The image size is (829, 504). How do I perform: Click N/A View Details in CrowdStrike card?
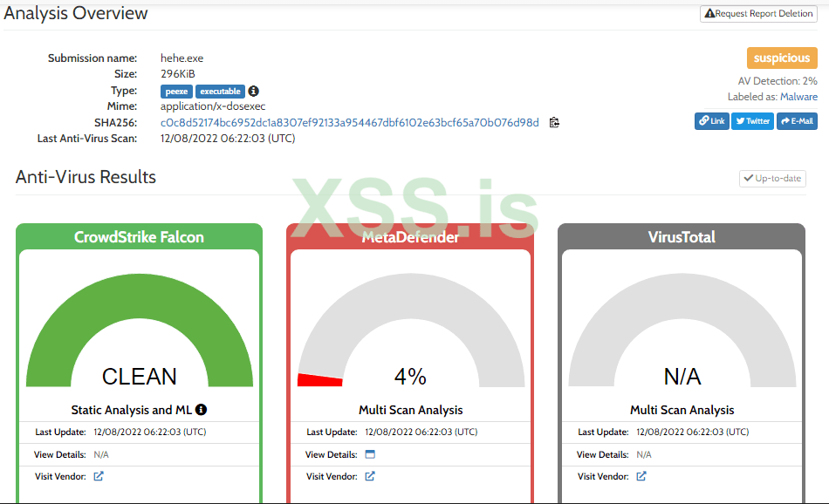tap(101, 454)
